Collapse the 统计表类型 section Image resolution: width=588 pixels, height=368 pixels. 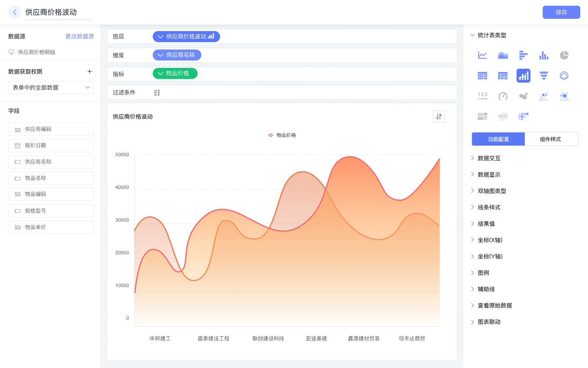pos(472,35)
